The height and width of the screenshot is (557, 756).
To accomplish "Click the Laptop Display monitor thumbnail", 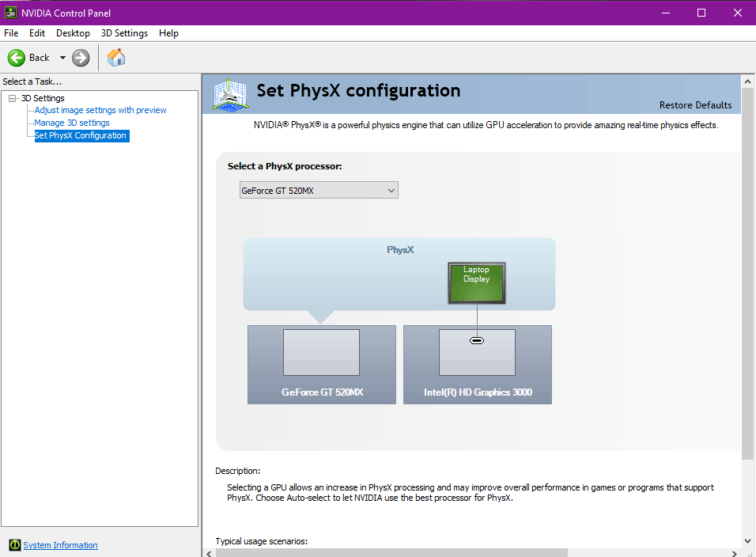I will pyautogui.click(x=476, y=283).
